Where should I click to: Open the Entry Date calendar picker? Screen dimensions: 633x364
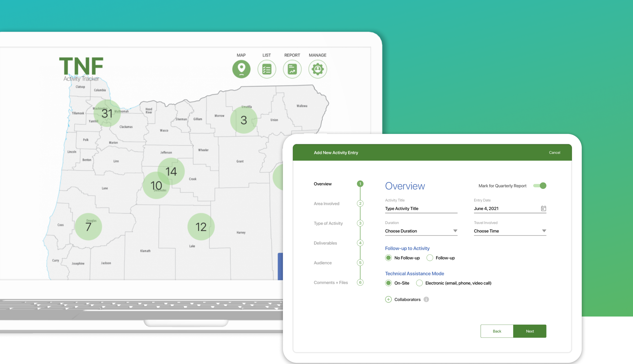coord(543,209)
